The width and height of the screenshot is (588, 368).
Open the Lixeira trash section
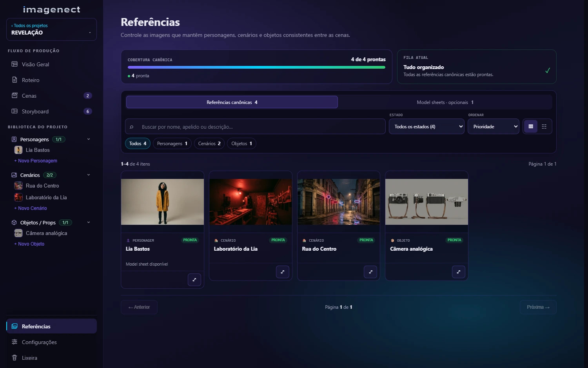coord(51,358)
